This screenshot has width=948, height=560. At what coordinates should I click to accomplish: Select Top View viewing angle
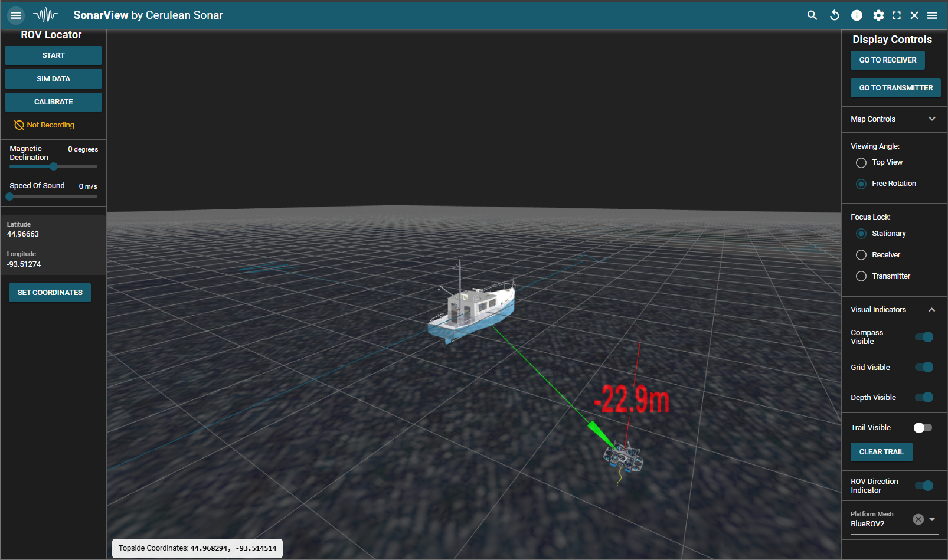[x=861, y=163]
